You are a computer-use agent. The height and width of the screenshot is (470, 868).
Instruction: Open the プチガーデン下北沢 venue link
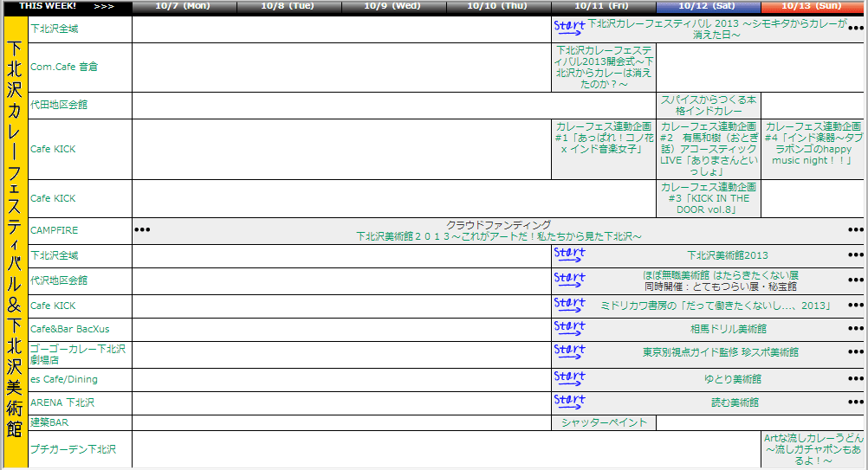coord(73,449)
